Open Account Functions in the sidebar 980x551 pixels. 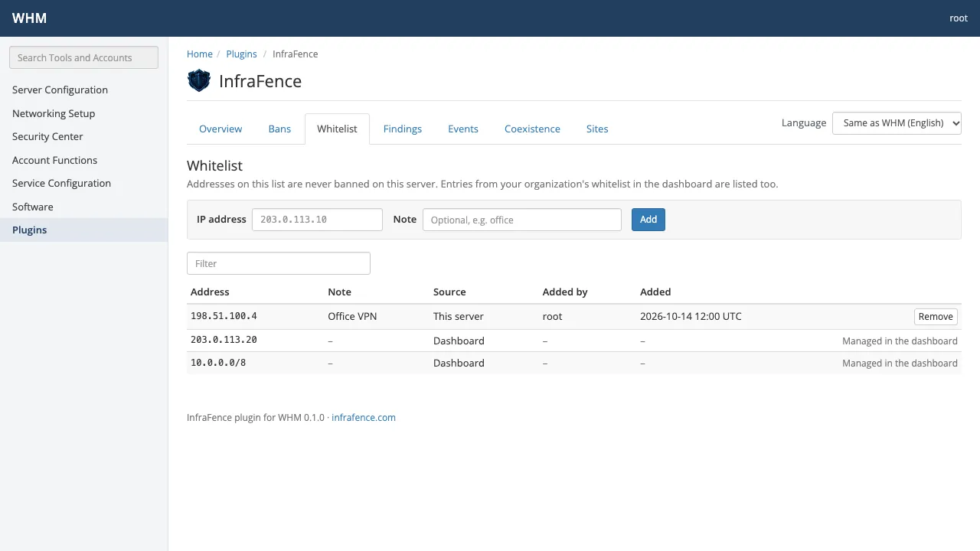pos(83,160)
